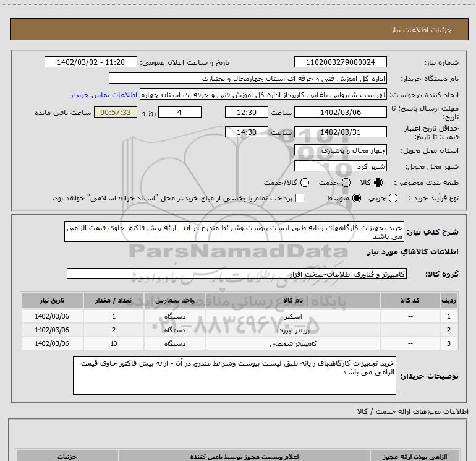Viewport: 476px width, 461px height.
Task: Click the validity hour field 14:30
Action: [x=247, y=132]
